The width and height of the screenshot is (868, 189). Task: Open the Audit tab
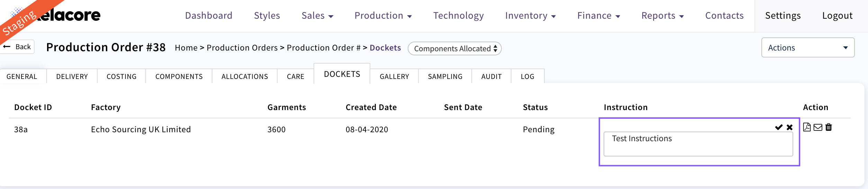click(491, 76)
